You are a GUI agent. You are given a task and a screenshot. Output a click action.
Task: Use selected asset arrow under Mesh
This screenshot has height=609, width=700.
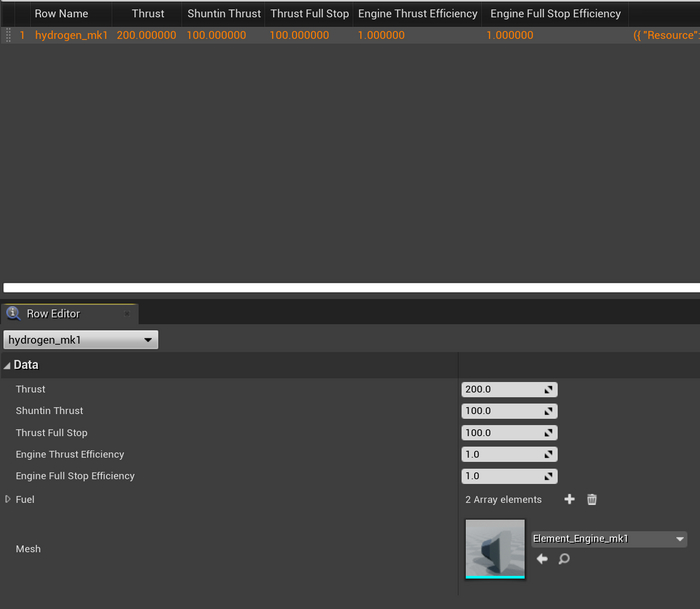[x=542, y=559]
